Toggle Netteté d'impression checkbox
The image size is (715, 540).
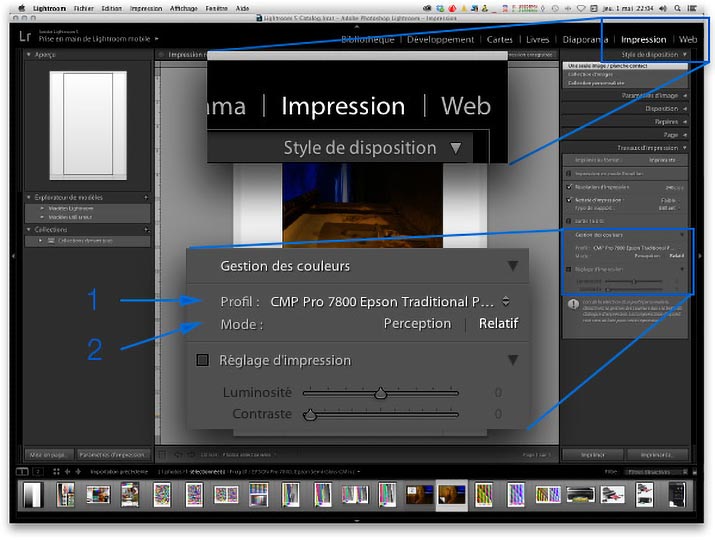coord(569,200)
